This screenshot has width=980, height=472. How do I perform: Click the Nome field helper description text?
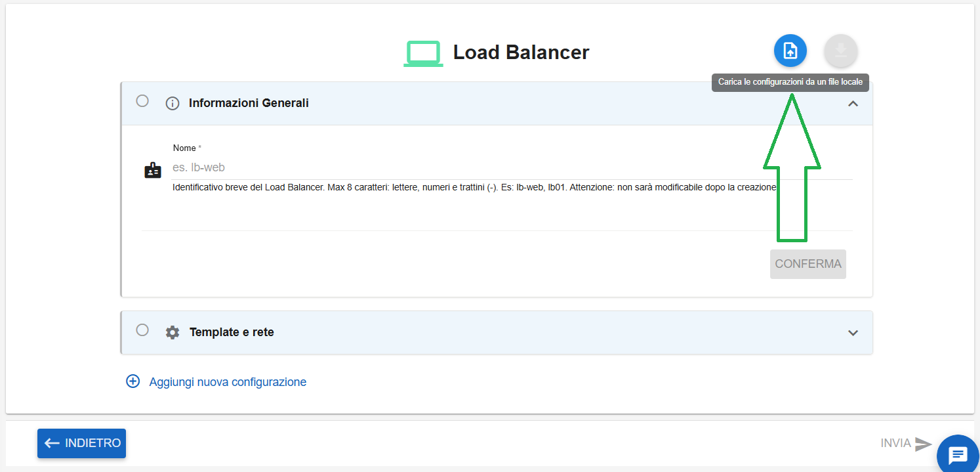(475, 187)
